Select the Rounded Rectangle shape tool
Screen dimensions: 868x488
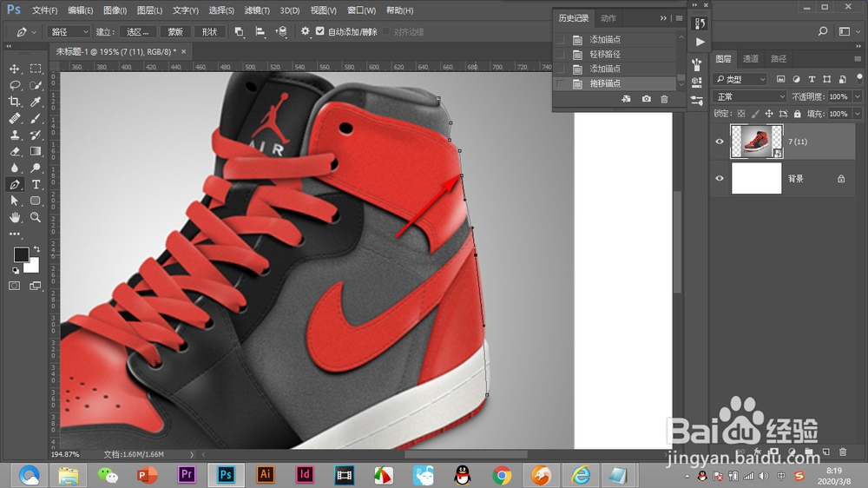coord(36,201)
